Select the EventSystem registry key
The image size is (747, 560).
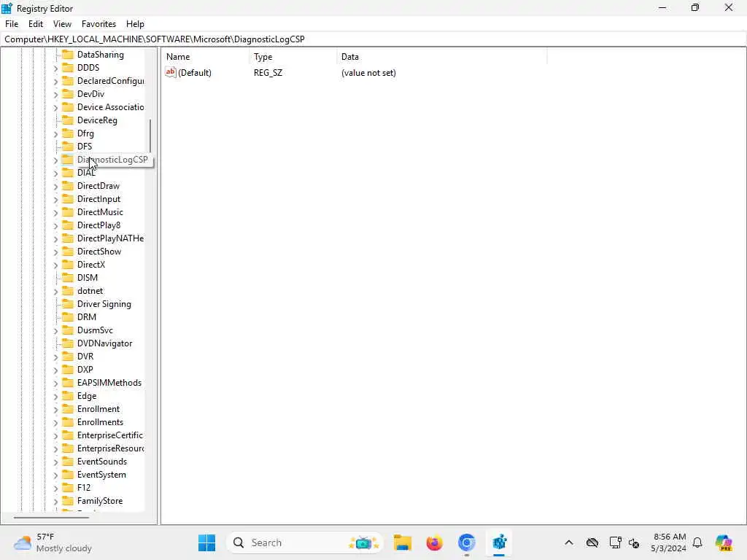click(x=101, y=475)
